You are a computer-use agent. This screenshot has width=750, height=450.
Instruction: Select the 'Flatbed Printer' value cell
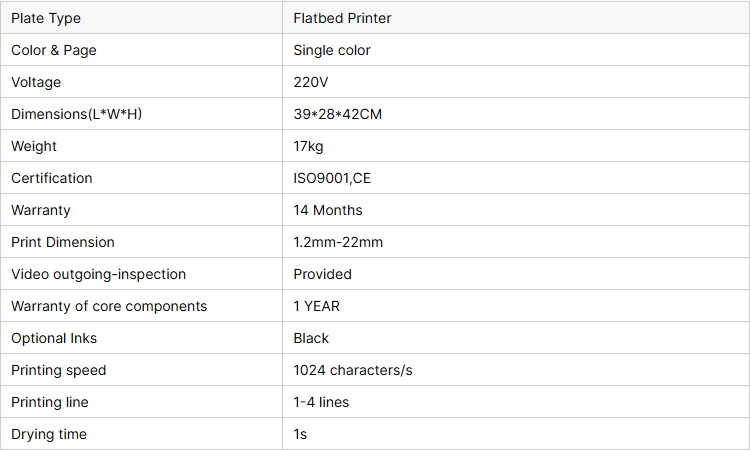[x=341, y=18]
